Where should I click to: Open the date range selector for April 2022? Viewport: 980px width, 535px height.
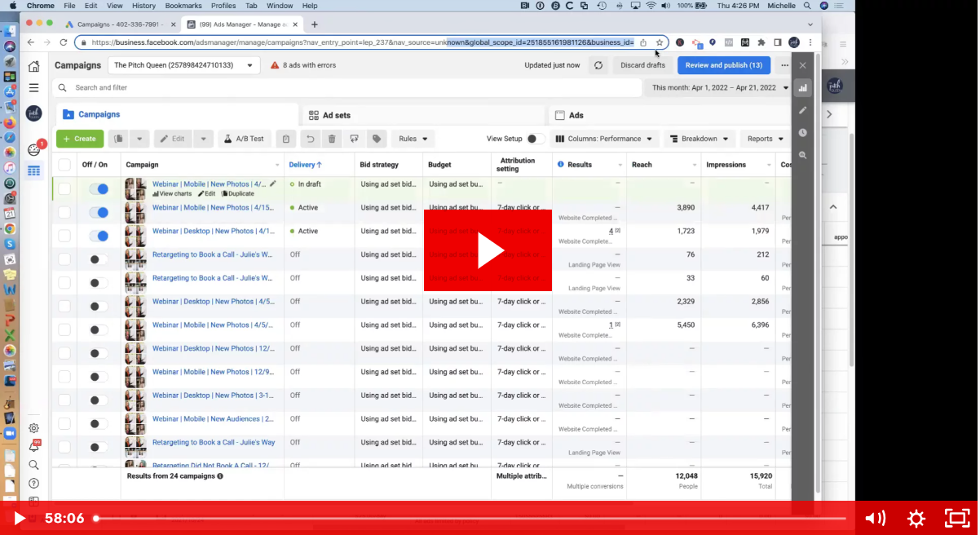[719, 88]
